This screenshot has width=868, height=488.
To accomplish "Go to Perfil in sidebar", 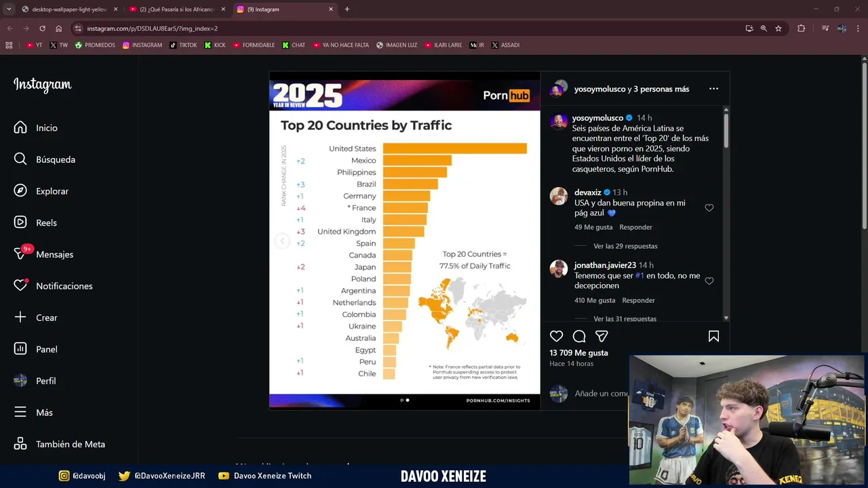I will coord(35,381).
